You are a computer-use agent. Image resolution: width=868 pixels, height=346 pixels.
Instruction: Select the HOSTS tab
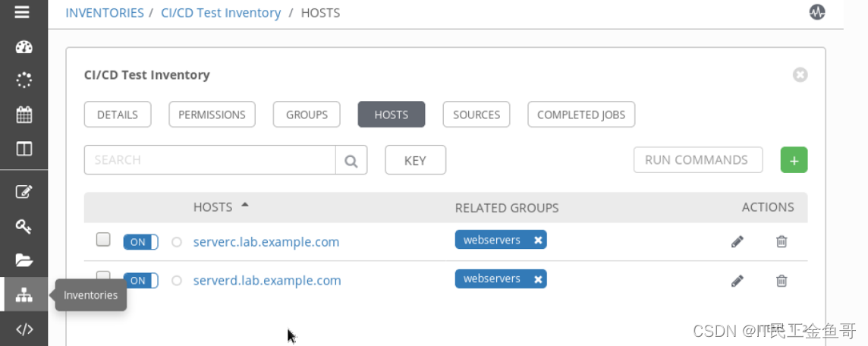[x=392, y=115]
